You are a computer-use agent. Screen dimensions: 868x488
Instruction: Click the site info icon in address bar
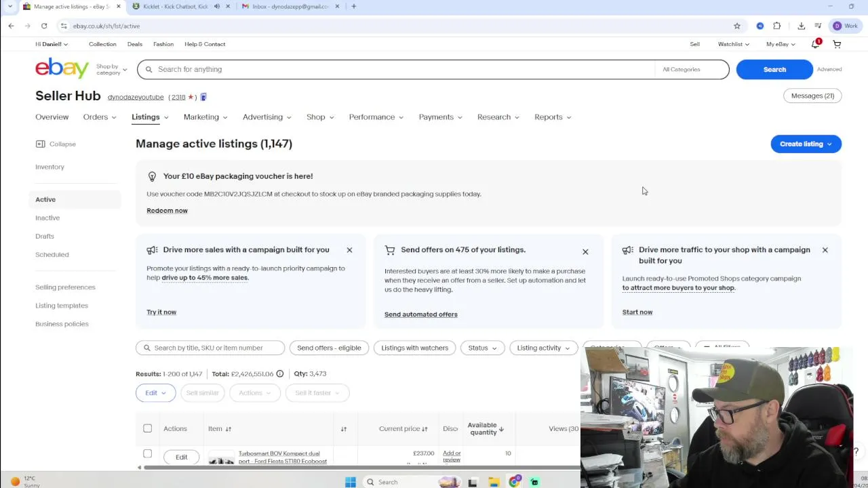(63, 26)
